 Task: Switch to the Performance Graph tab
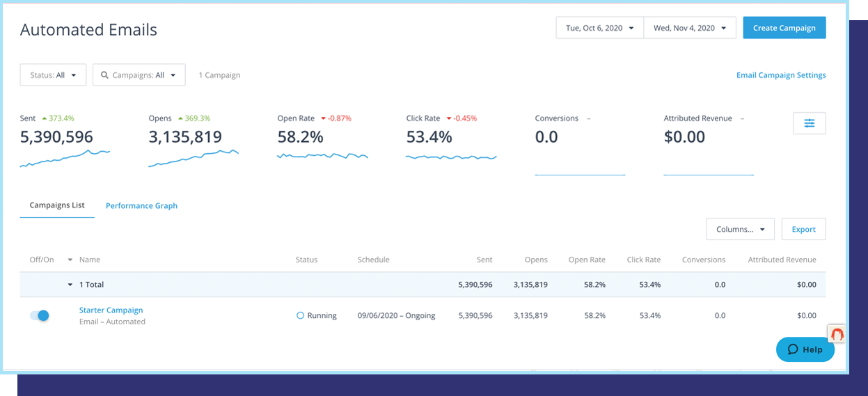pyautogui.click(x=141, y=206)
